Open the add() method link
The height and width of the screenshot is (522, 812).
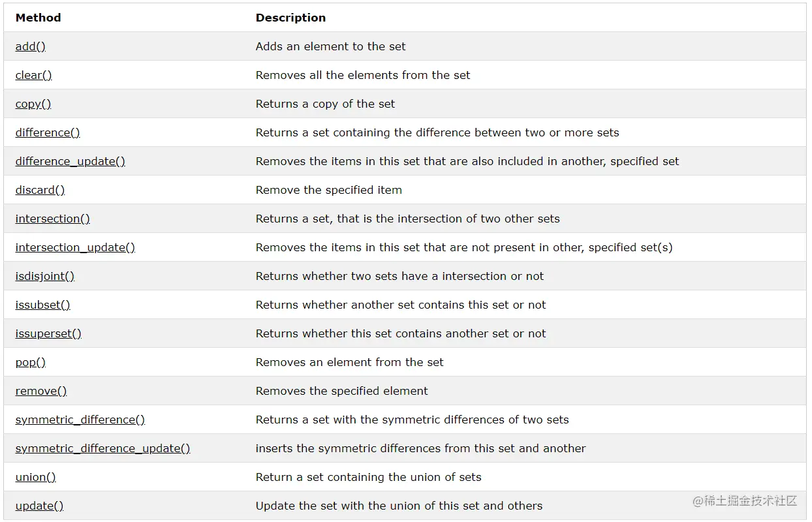point(31,46)
